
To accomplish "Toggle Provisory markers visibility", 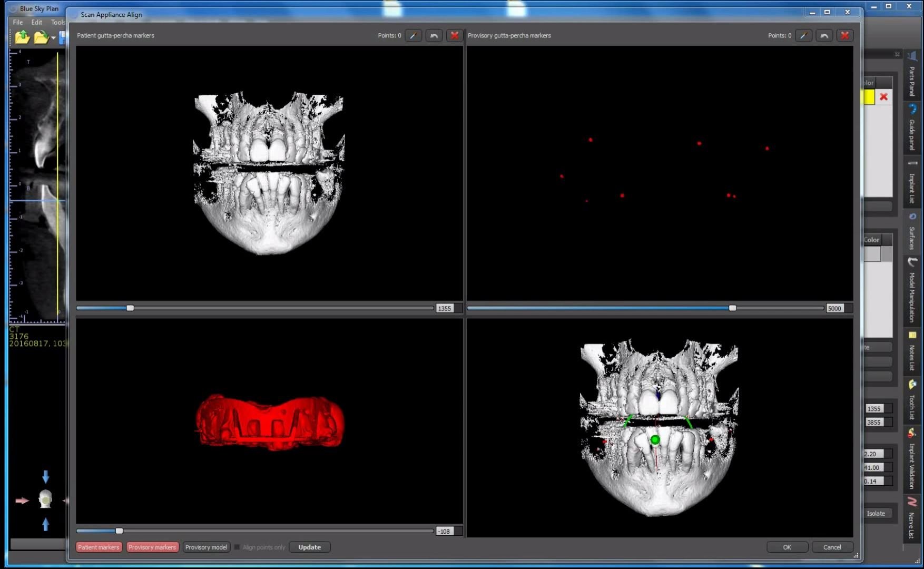I will tap(152, 547).
